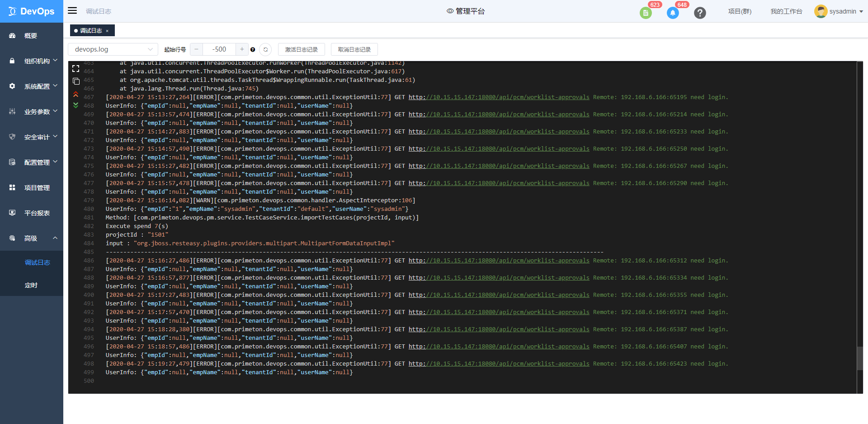Click the 系统配置 gear icon
This screenshot has height=424, width=868.
12,86
